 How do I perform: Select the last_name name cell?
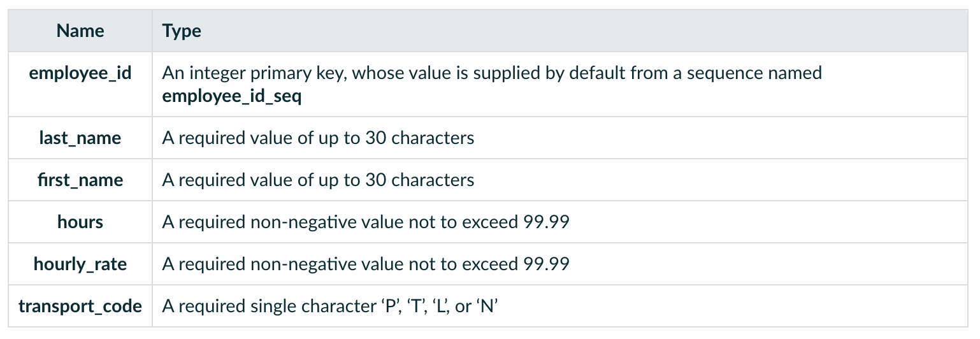[80, 138]
